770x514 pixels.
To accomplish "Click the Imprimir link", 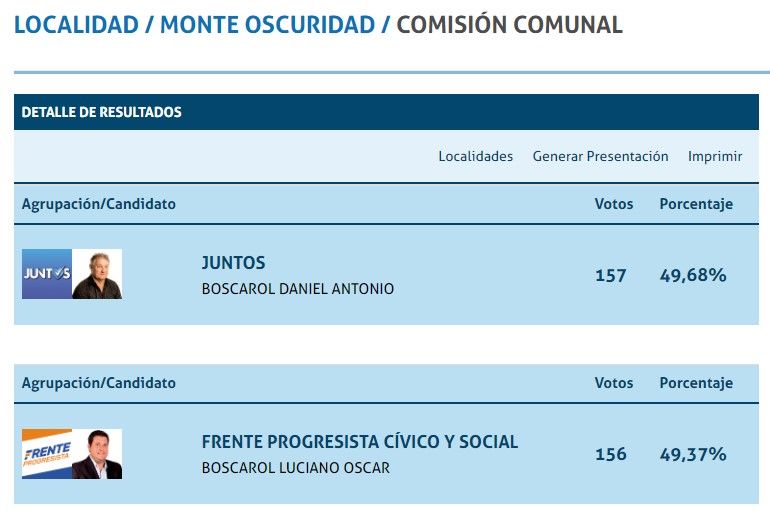I will (x=715, y=156).
